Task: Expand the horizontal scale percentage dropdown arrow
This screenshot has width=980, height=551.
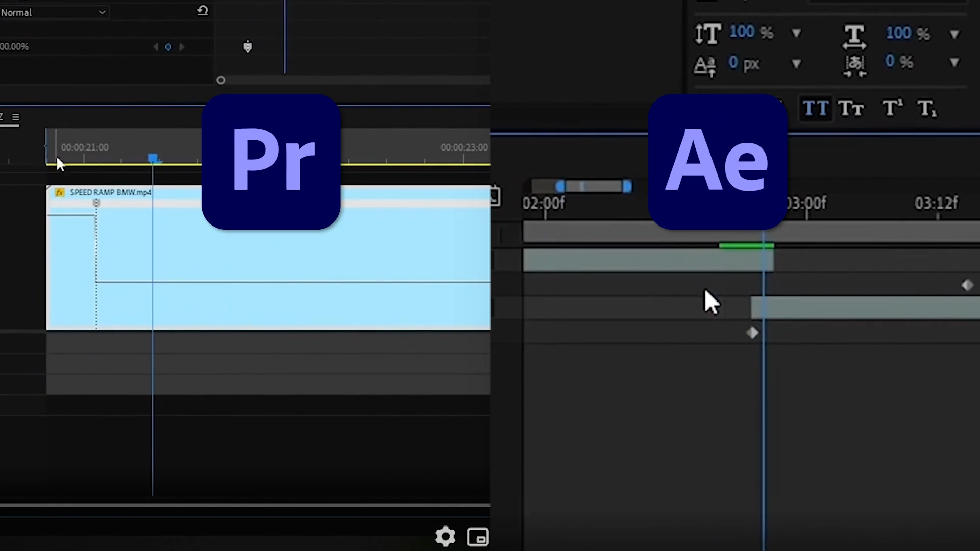Action: pyautogui.click(x=954, y=34)
